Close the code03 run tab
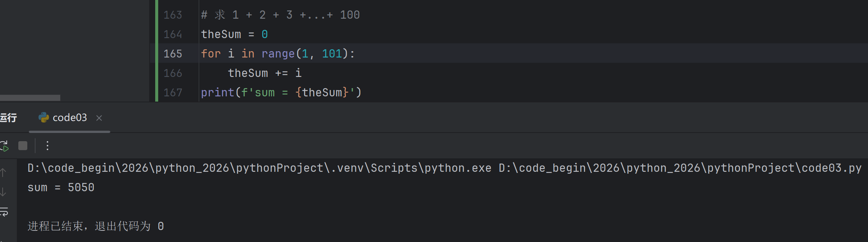Image resolution: width=868 pixels, height=242 pixels. [x=99, y=118]
